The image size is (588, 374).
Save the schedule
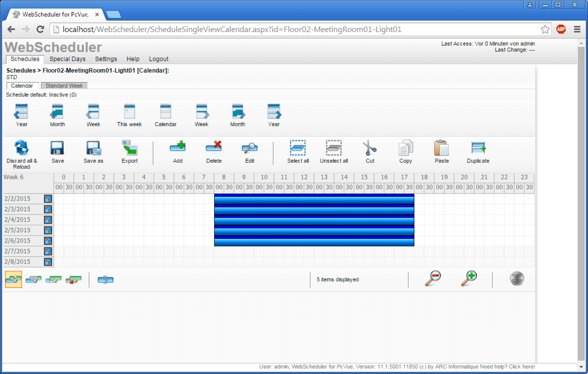pos(58,152)
